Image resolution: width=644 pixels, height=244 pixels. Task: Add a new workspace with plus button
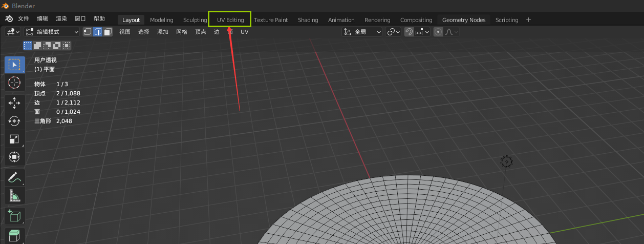(529, 20)
